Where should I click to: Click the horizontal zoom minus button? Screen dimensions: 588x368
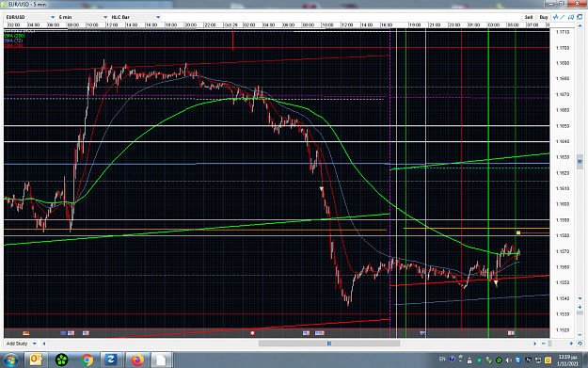point(544,344)
